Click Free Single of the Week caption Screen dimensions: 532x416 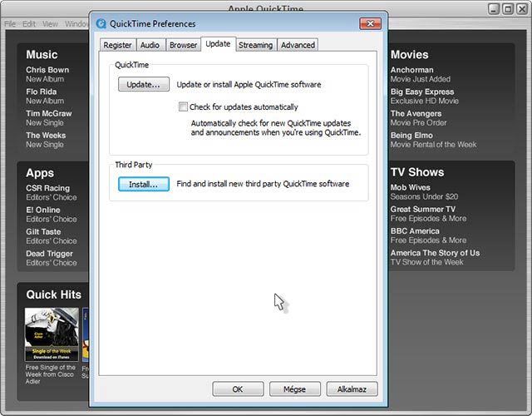[x=50, y=374]
